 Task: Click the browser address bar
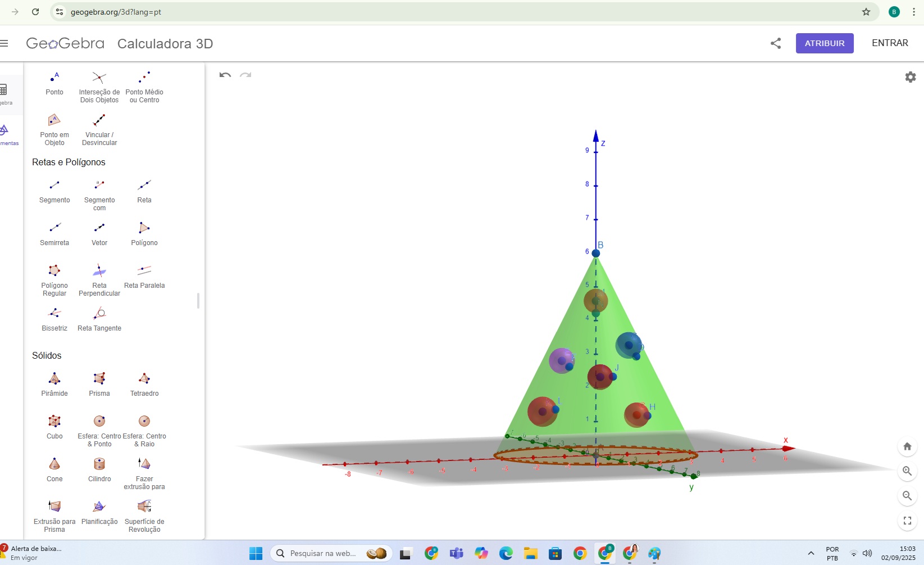225,12
